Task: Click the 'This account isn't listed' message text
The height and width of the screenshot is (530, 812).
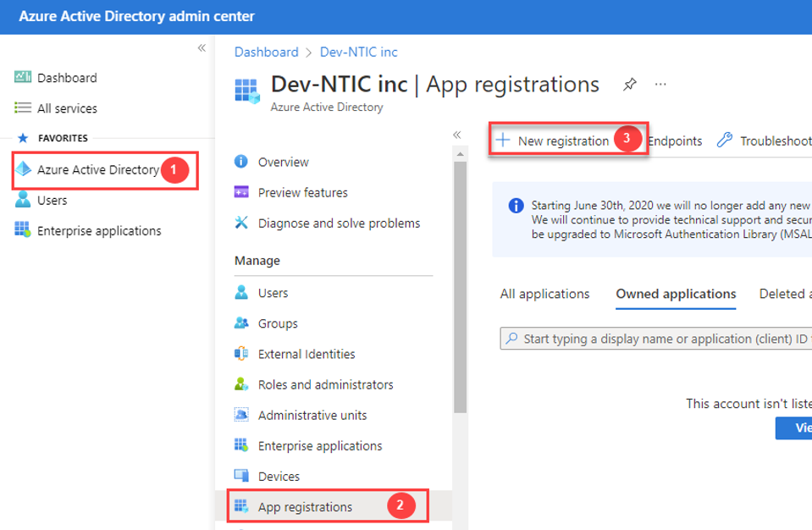Action: click(x=748, y=403)
